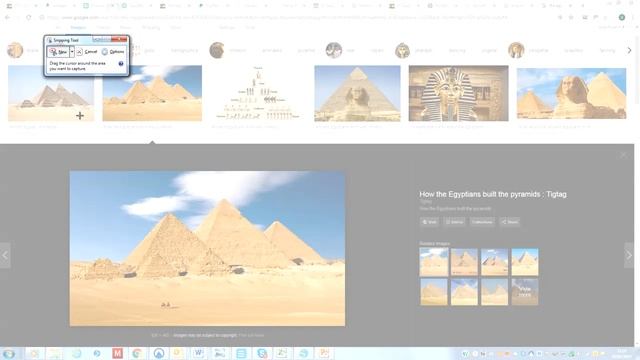Go to the next image in preview
640x360 pixels.
coord(629,255)
